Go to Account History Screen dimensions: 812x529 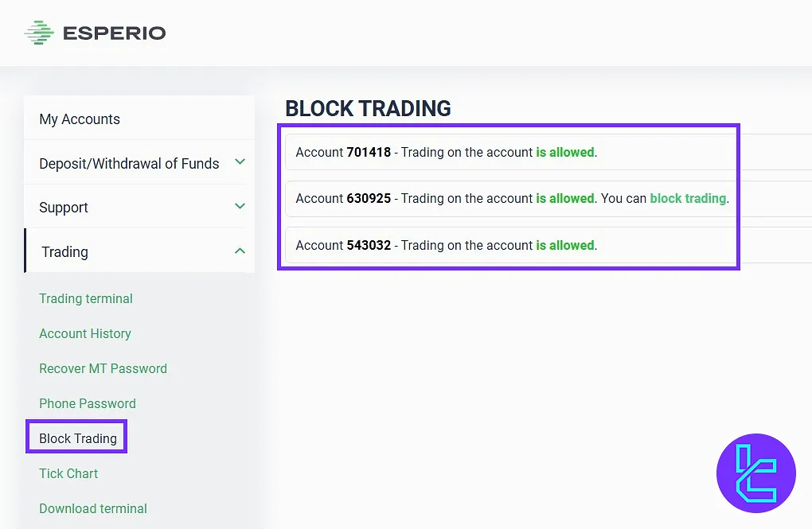[85, 334]
